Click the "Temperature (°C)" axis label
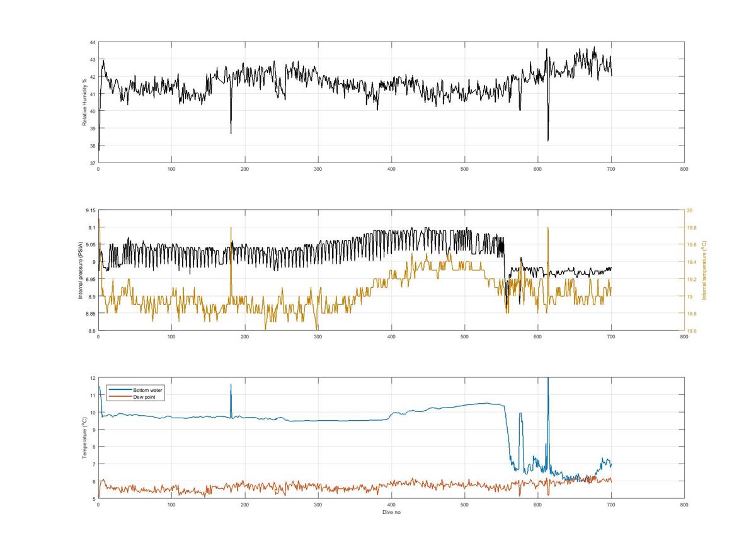This screenshot has width=756, height=560. point(84,438)
